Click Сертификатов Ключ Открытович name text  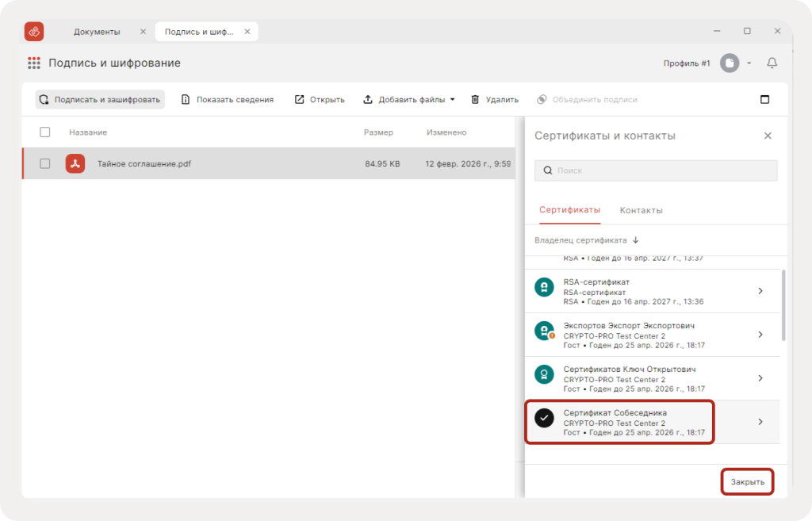click(x=629, y=370)
